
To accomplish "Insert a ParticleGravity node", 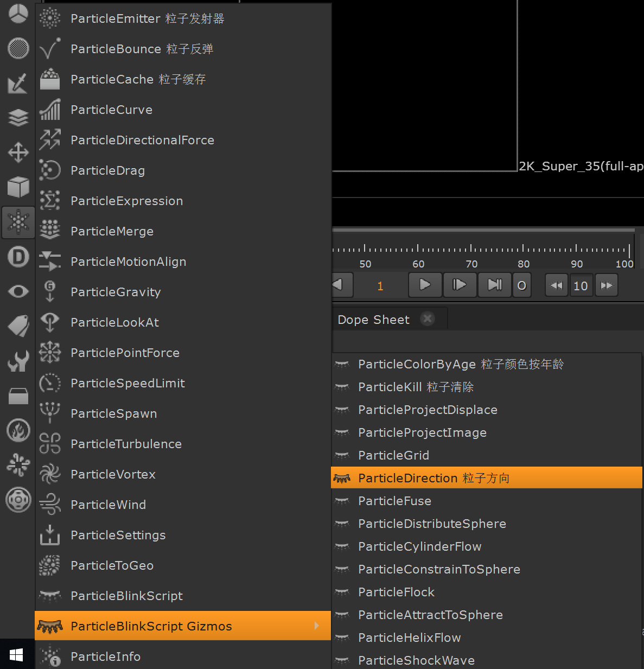I will click(183, 292).
